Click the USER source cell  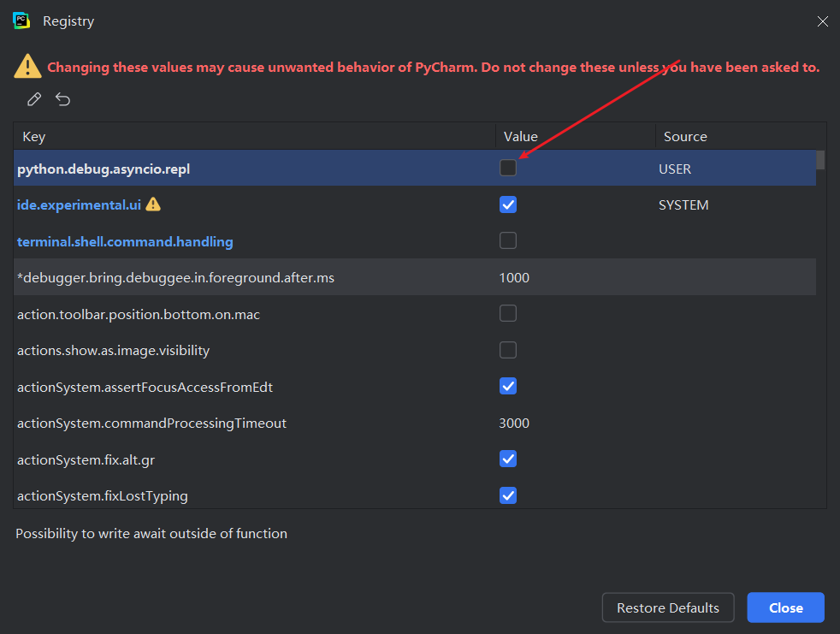[x=674, y=169]
